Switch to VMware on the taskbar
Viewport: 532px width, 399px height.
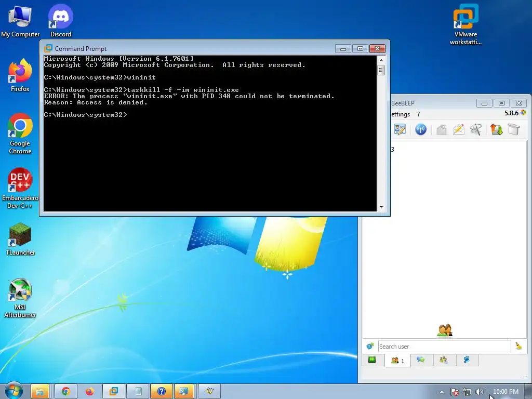(x=114, y=391)
